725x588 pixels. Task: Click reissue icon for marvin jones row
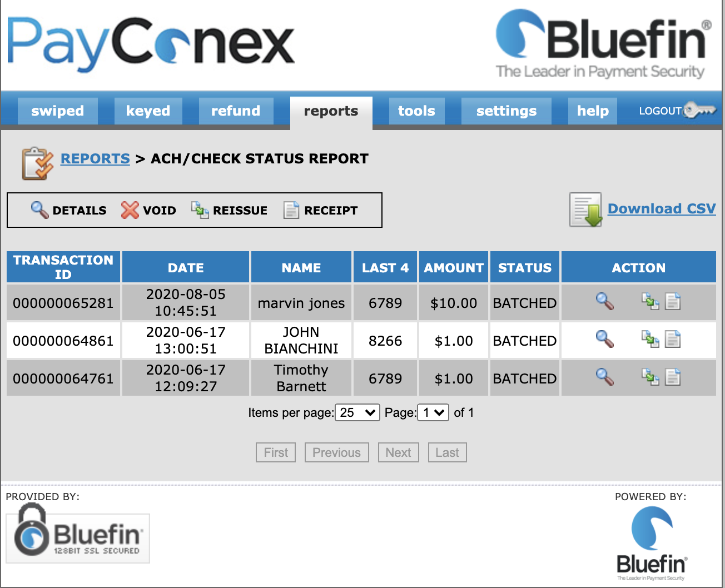650,302
